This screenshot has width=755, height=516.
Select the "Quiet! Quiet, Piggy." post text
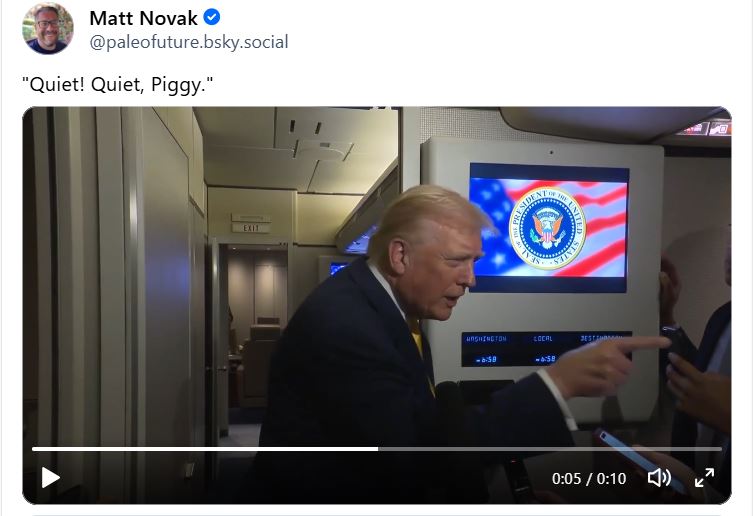[x=118, y=85]
